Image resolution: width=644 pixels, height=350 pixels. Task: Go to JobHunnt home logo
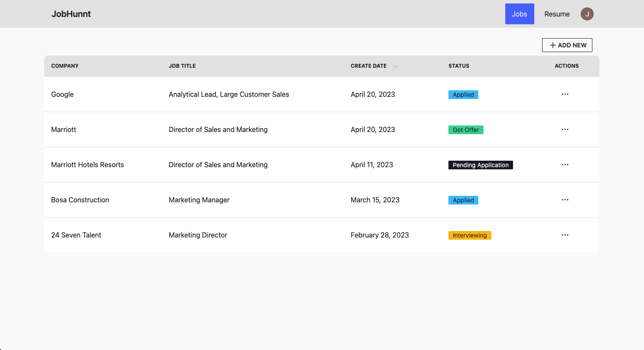(71, 14)
